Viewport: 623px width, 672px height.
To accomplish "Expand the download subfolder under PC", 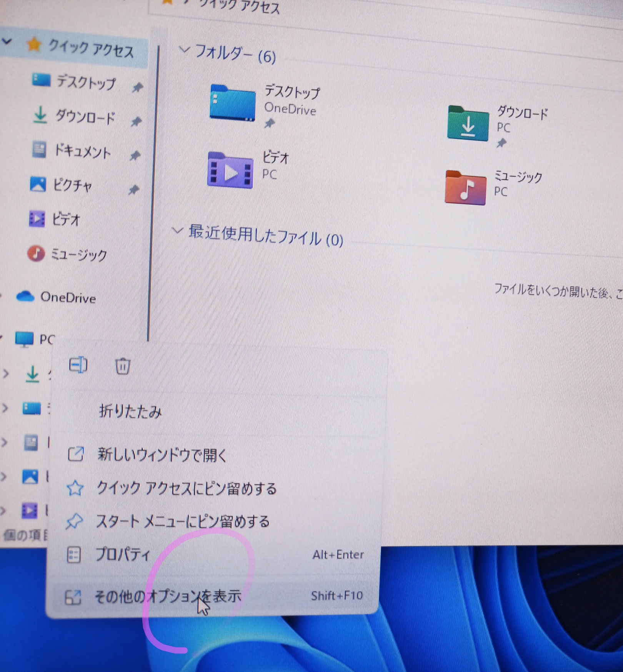I will tap(5, 373).
